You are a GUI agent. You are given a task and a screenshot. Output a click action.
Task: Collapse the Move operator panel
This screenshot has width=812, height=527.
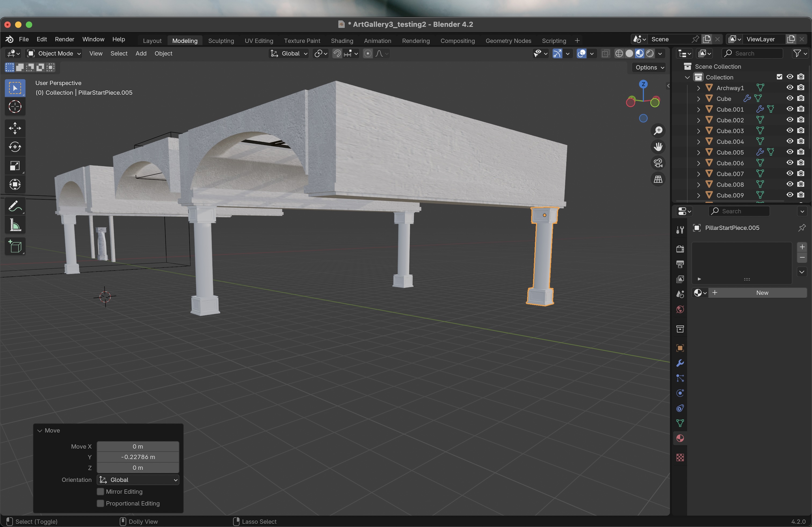pyautogui.click(x=40, y=430)
